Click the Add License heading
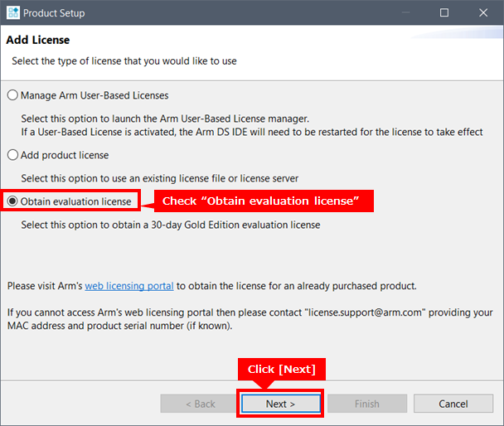 pos(38,40)
